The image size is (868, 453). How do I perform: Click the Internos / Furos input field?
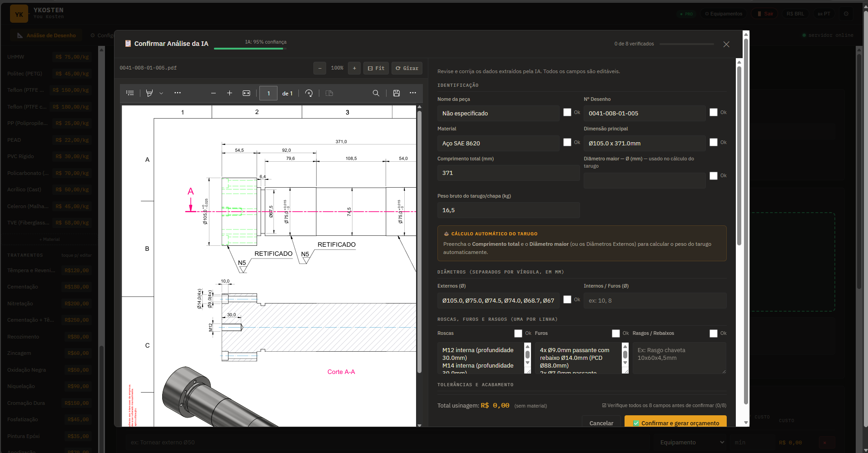pyautogui.click(x=655, y=301)
